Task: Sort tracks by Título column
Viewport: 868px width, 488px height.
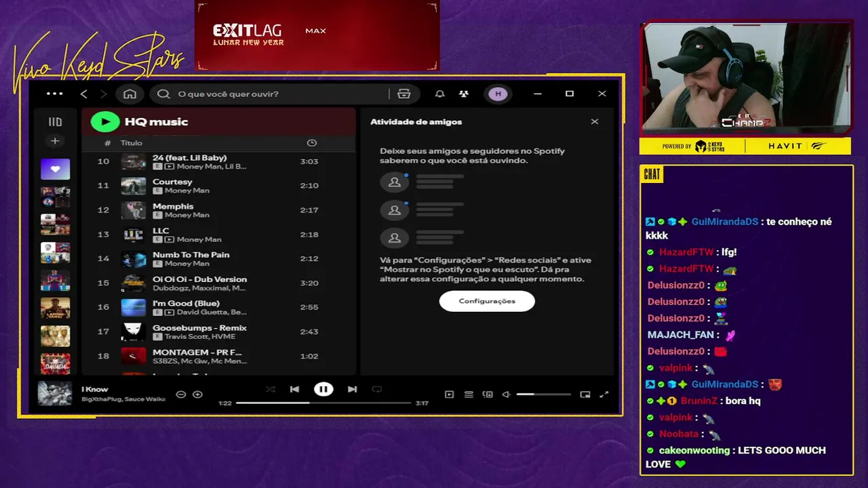Action: 132,143
